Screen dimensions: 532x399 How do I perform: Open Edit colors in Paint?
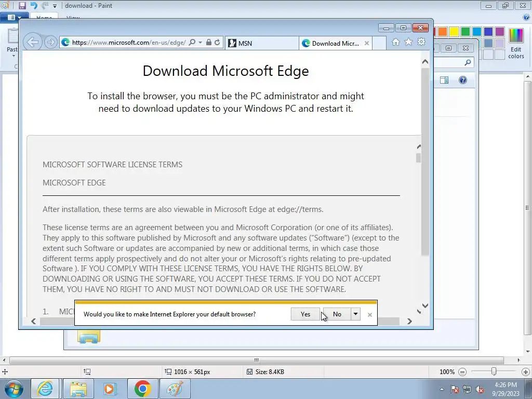point(516,43)
